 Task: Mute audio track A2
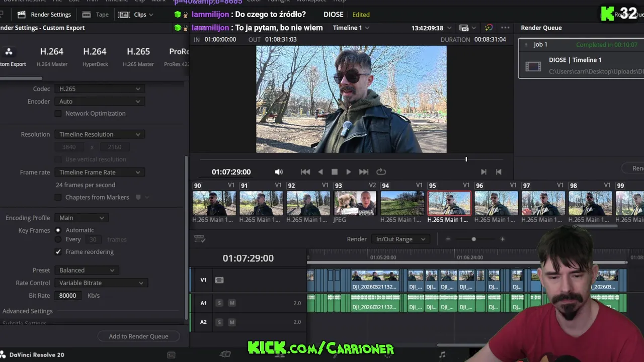pos(232,322)
